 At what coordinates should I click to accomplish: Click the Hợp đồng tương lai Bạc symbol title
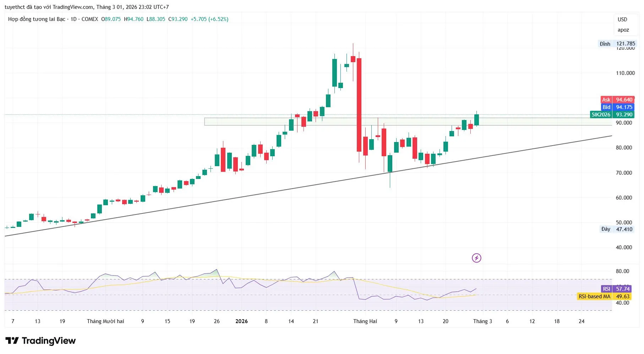click(x=37, y=19)
